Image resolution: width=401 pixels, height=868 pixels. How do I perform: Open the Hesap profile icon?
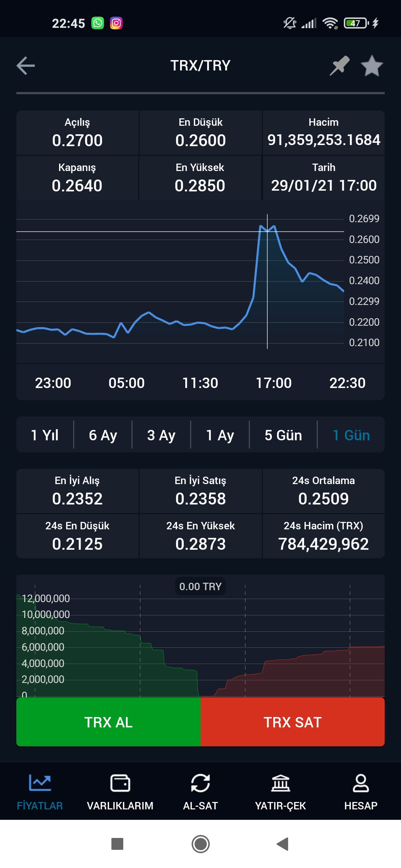point(361,783)
